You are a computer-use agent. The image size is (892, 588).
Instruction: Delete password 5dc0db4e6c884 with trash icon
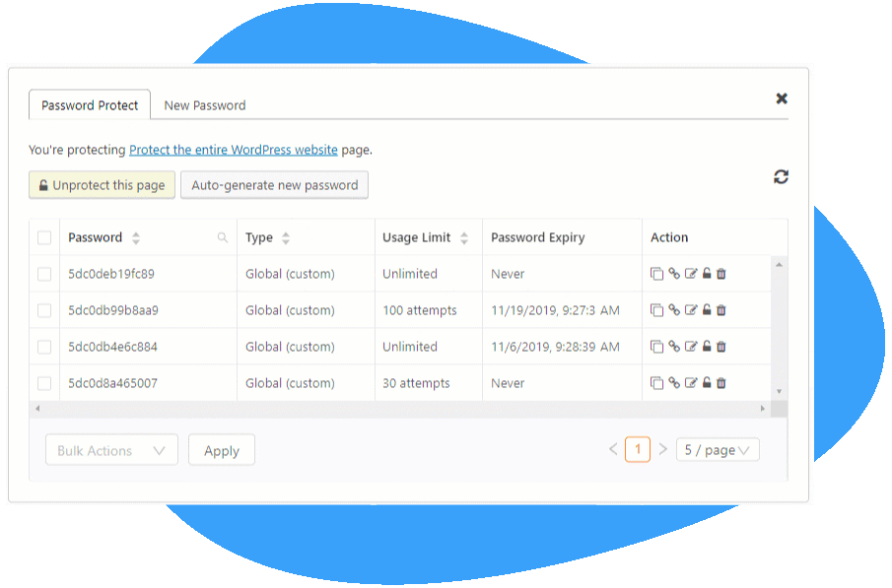[x=721, y=347]
